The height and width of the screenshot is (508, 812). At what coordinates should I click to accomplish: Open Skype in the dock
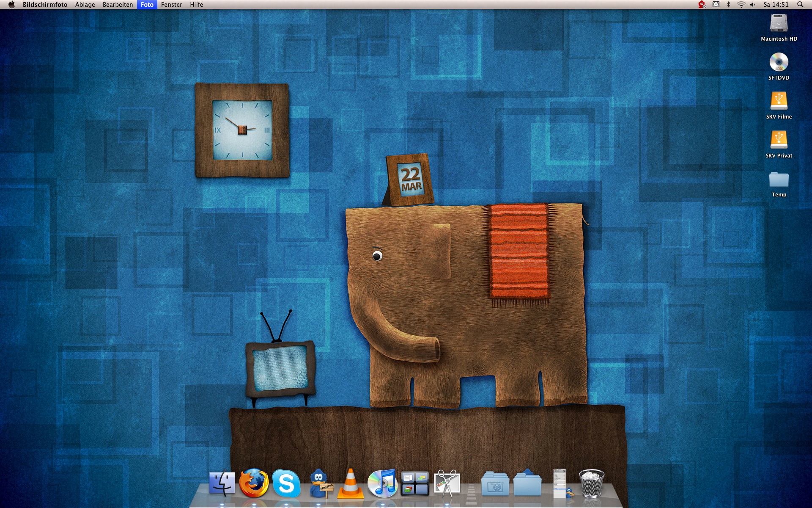[286, 483]
